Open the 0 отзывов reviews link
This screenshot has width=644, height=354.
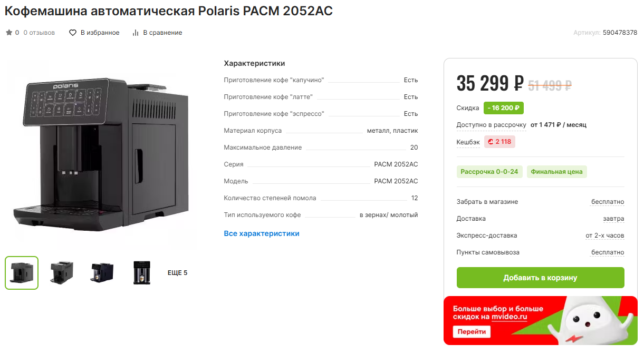[x=39, y=33]
